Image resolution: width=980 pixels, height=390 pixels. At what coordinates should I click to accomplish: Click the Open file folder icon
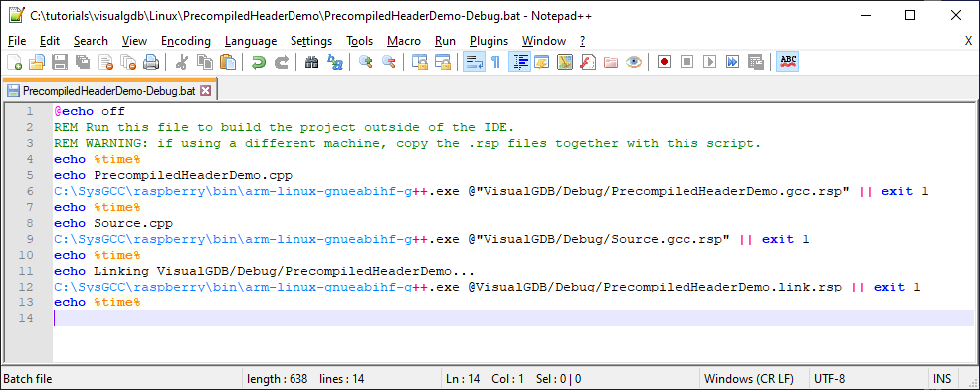point(37,62)
